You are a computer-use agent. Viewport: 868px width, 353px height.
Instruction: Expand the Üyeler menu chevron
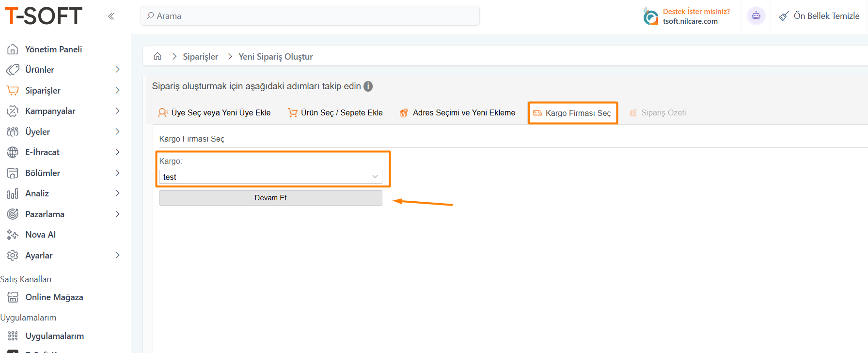tap(117, 132)
